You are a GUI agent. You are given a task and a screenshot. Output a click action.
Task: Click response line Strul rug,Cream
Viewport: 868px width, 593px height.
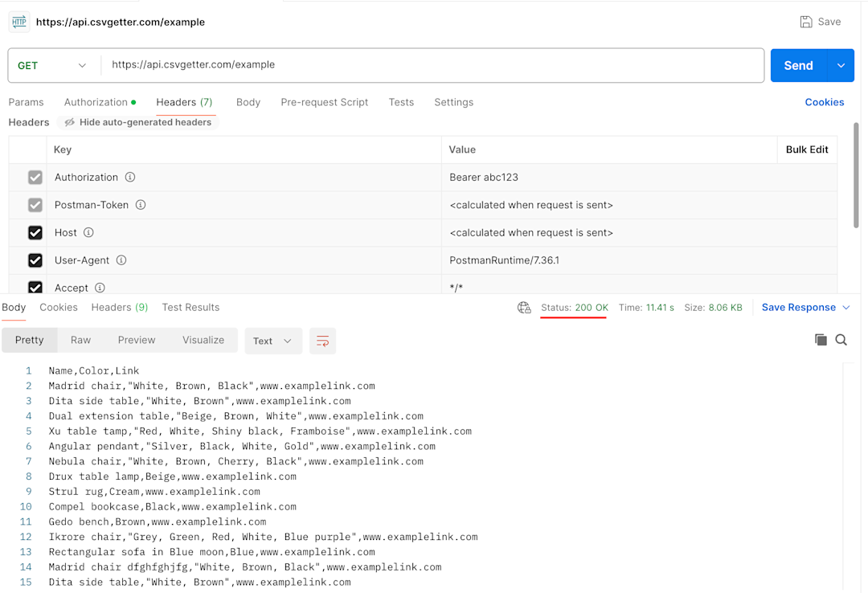154,492
